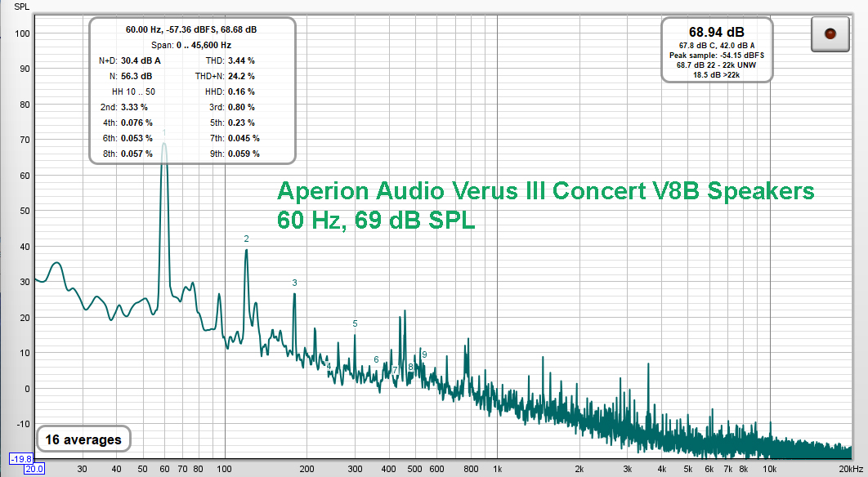Image resolution: width=868 pixels, height=477 pixels.
Task: Click the harmonic marker labeled 6
Action: [377, 359]
